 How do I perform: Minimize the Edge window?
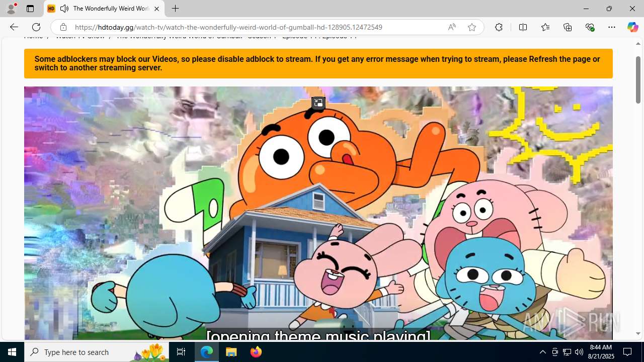(586, 9)
